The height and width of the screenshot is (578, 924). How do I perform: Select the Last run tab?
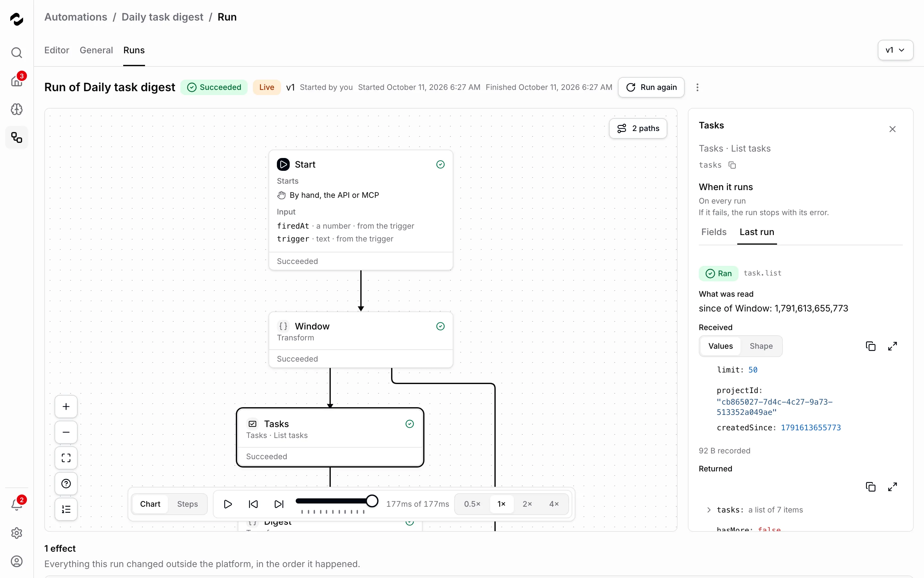click(x=757, y=232)
